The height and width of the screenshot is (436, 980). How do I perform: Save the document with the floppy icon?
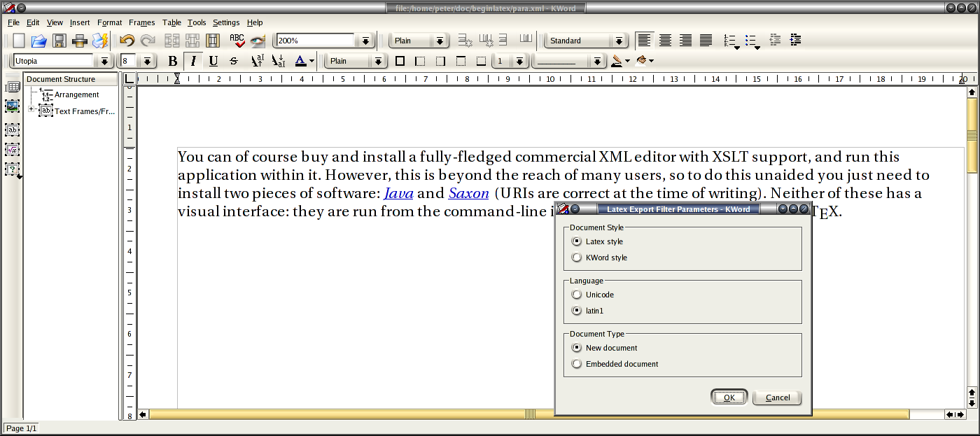pos(59,41)
